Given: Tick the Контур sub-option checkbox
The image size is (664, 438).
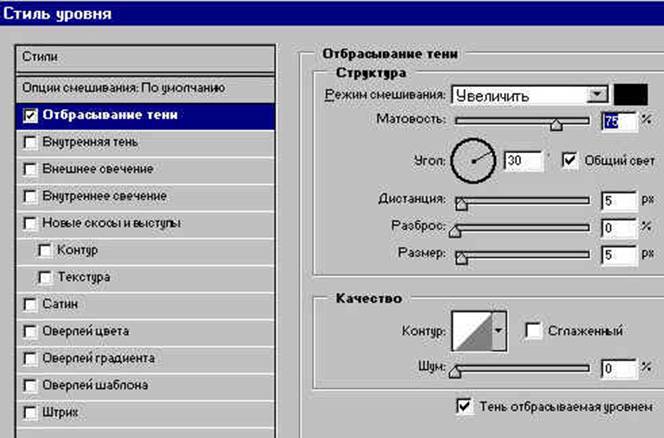Looking at the screenshot, I should point(45,250).
